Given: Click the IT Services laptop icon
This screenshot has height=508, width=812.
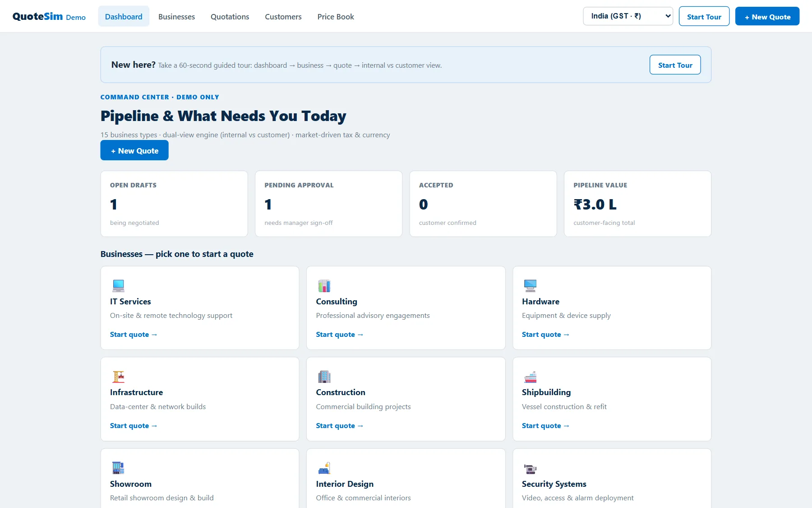Looking at the screenshot, I should pyautogui.click(x=118, y=285).
